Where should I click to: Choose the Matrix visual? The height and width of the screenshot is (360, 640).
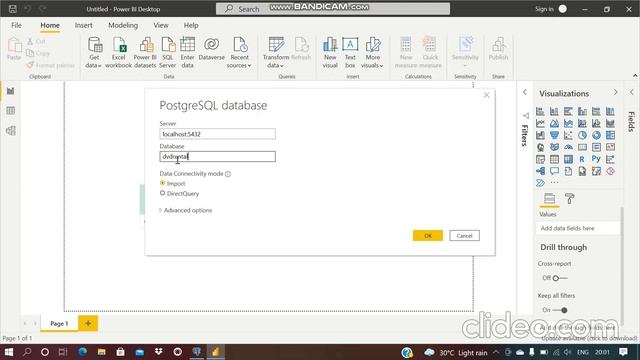(568, 159)
